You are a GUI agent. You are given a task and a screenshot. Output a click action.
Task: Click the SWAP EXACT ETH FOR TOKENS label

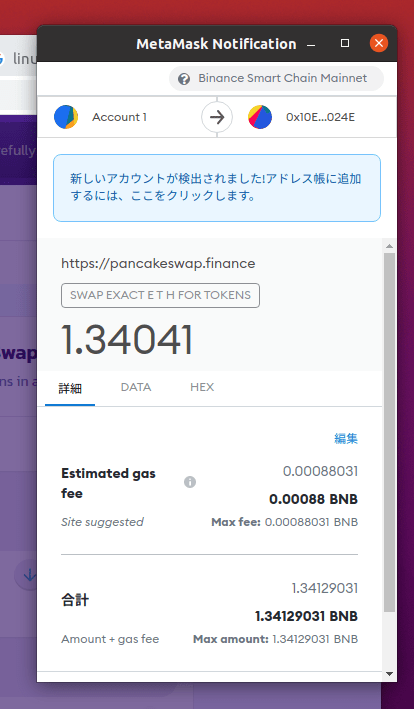pos(160,295)
